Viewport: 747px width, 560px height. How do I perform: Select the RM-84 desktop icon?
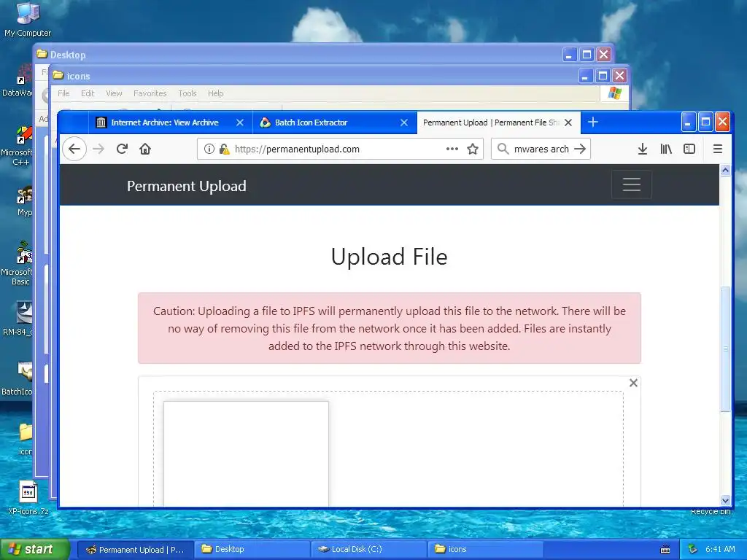[x=18, y=318]
